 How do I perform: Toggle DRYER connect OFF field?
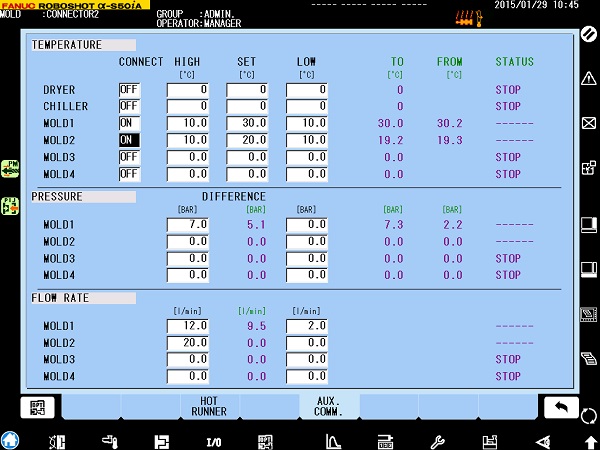[129, 90]
